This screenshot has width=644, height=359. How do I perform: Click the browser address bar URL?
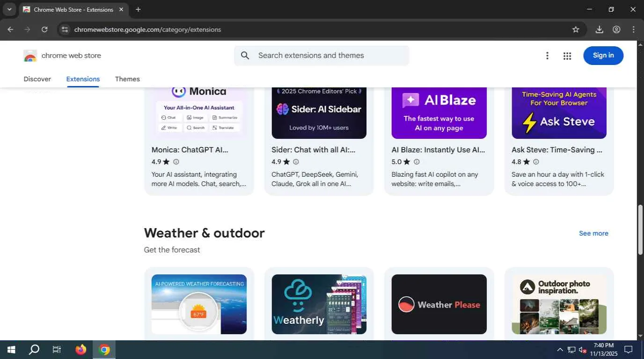pos(147,29)
